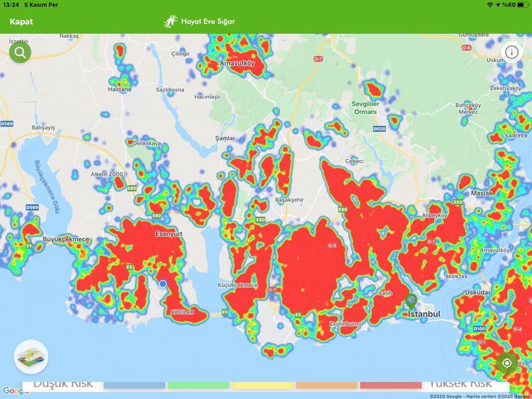Tap the Google logo on the map
Viewport: 532px width, 399px height.
[16, 390]
